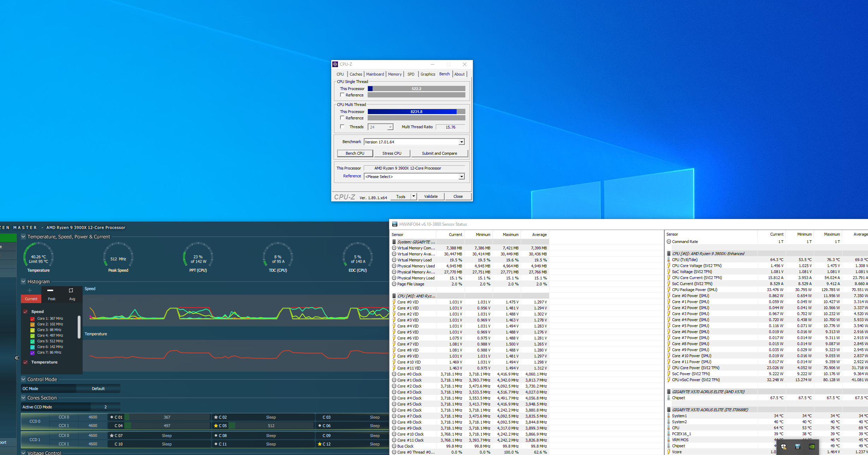The height and width of the screenshot is (455, 868).
Task: Click the Chipset 67.5 °C thermometer icon
Action: tap(669, 398)
